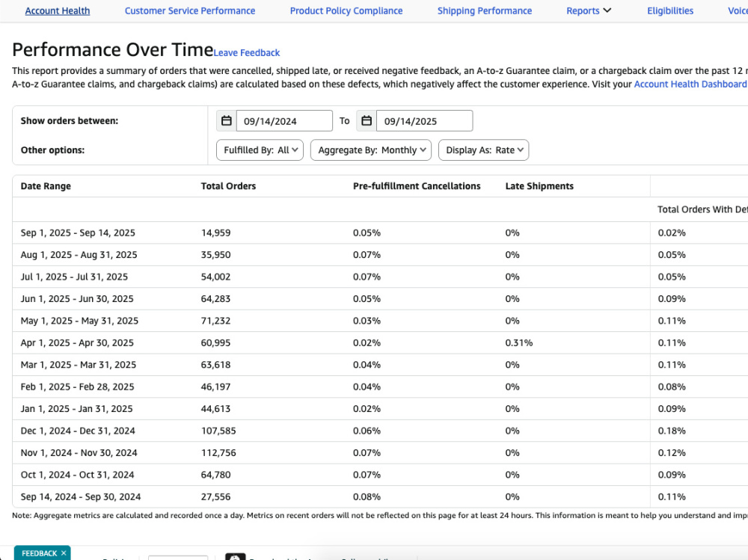This screenshot has height=560, width=748.
Task: Open the start date calendar icon
Action: [x=227, y=120]
